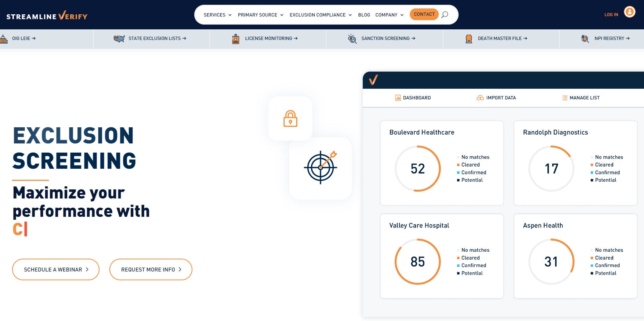Click the License Monitoring badge icon
The width and height of the screenshot is (644, 321).
[x=236, y=39]
